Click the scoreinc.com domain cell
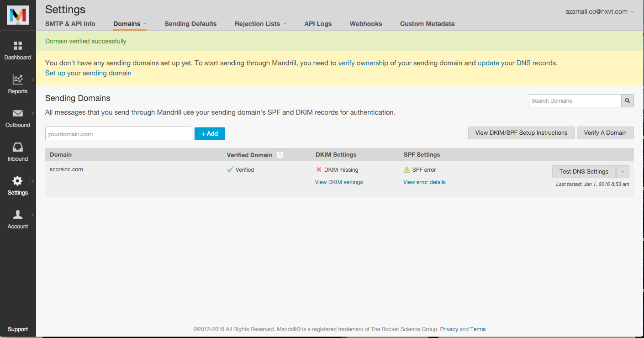Screen dimensions: 644x338 [66, 169]
